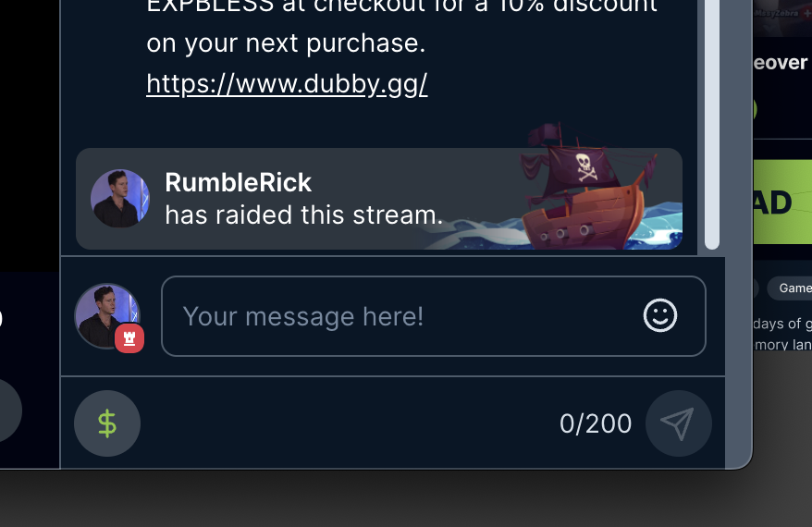Image resolution: width=812 pixels, height=527 pixels.
Task: Click the chat scrollbar thumb
Action: pos(712,124)
